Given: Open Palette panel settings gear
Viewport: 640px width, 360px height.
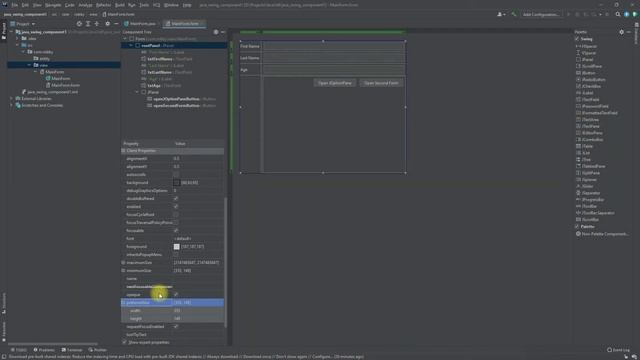Looking at the screenshot, I should (x=621, y=32).
